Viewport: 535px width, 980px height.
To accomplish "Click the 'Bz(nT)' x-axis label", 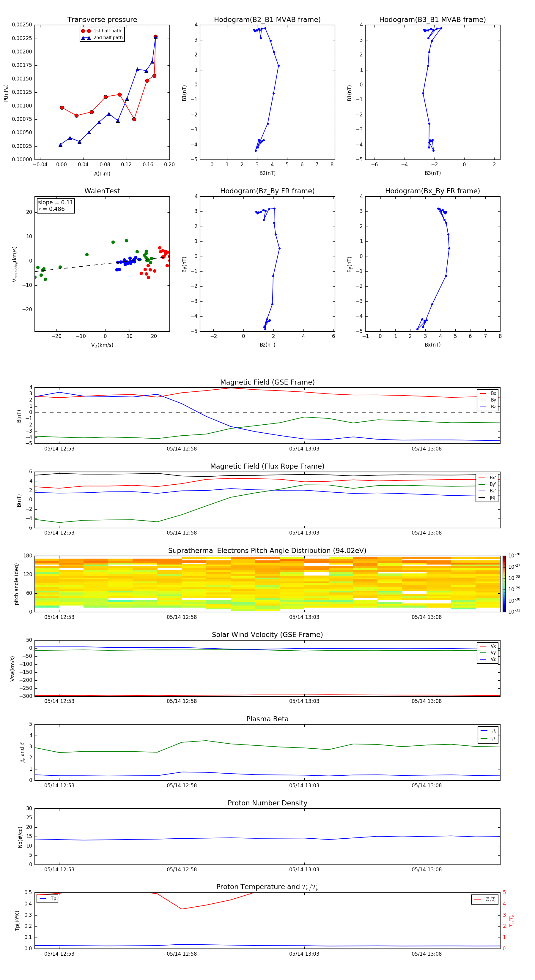I will pos(267,345).
